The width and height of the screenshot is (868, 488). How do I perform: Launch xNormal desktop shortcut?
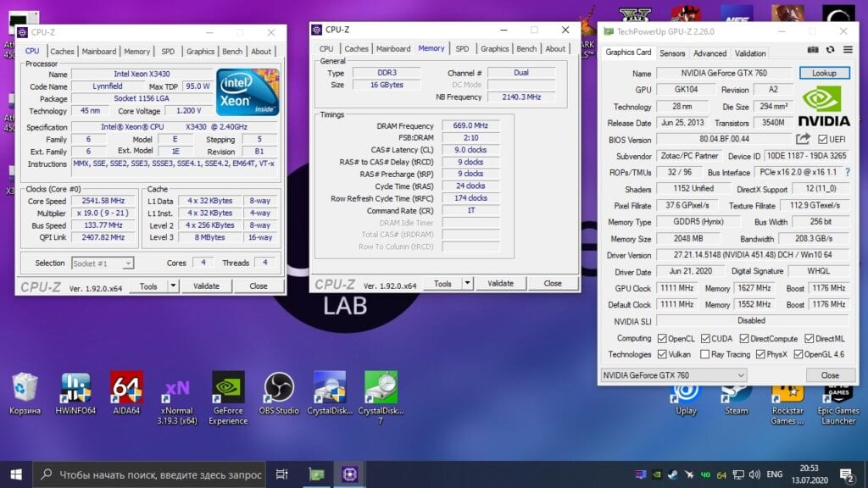pyautogui.click(x=177, y=400)
